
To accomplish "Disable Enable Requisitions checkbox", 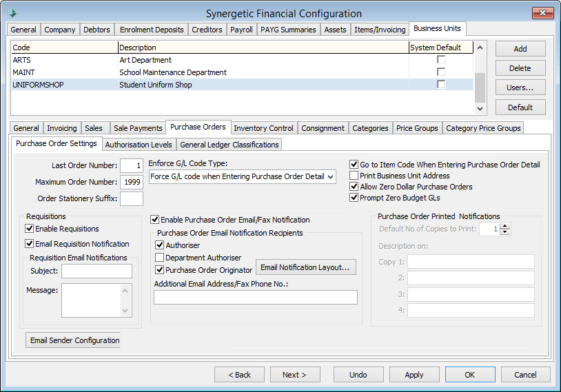I will pos(30,229).
